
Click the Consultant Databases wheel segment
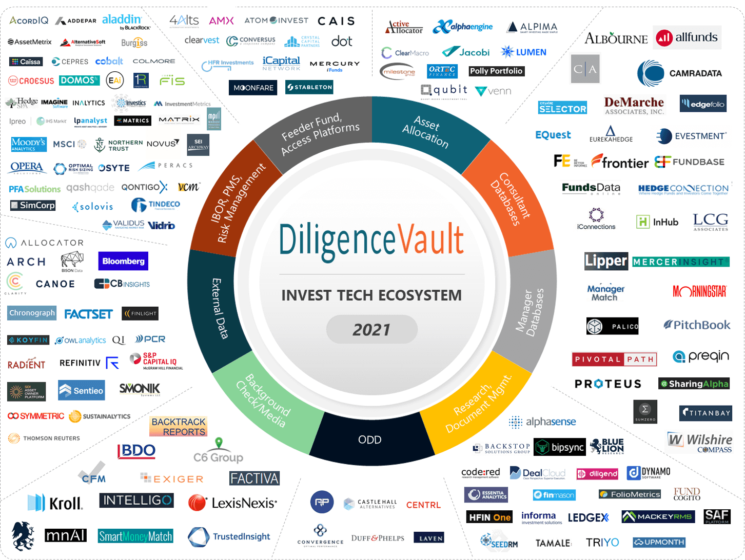click(x=511, y=199)
